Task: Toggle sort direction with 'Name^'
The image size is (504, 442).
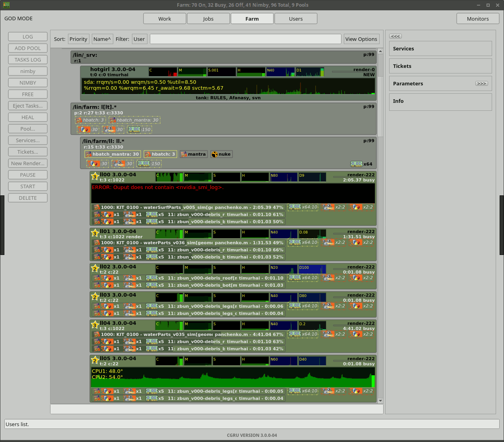Action: (102, 39)
